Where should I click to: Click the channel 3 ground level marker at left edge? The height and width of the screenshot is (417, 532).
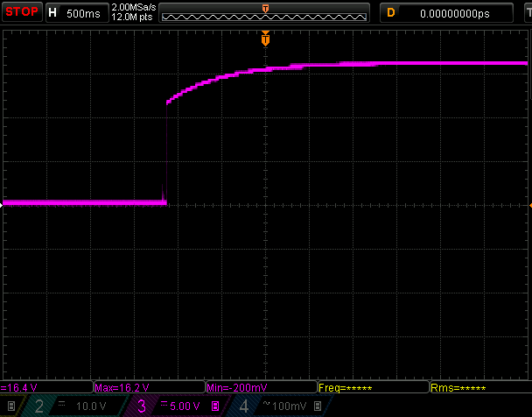[x=2, y=205]
